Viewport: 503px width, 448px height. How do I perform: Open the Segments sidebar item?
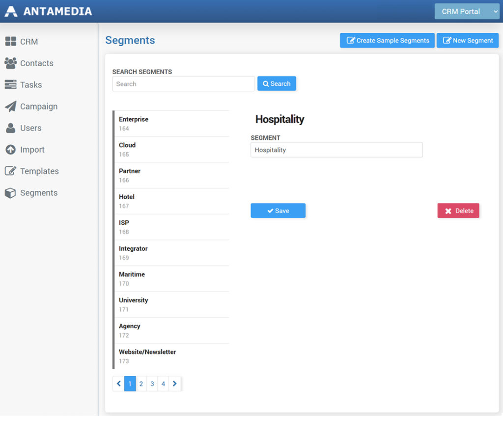39,192
